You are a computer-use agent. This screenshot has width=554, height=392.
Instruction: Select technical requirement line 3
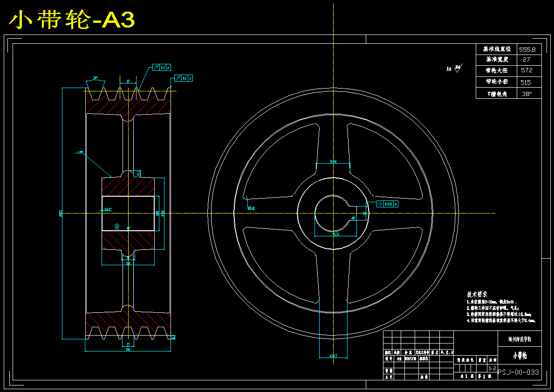coord(499,314)
